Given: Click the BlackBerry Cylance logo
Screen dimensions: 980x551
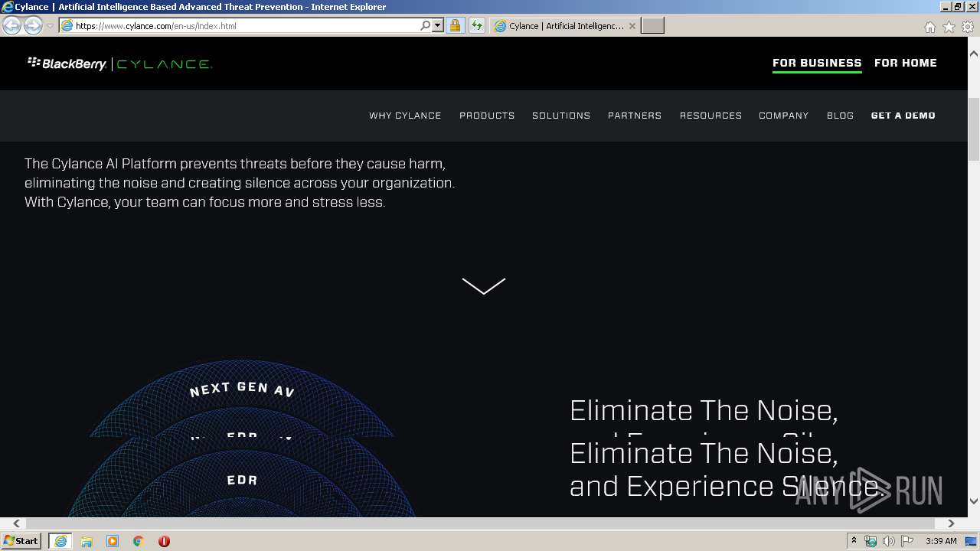Looking at the screenshot, I should (119, 64).
